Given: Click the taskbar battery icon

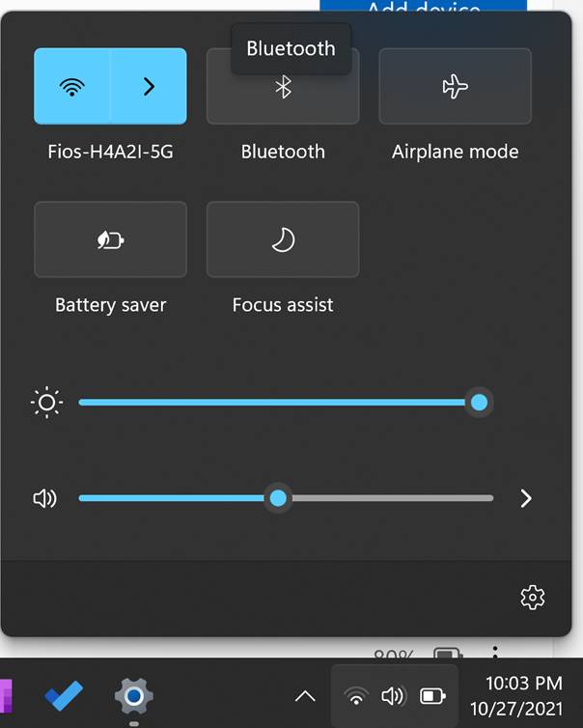Looking at the screenshot, I should [x=432, y=695].
